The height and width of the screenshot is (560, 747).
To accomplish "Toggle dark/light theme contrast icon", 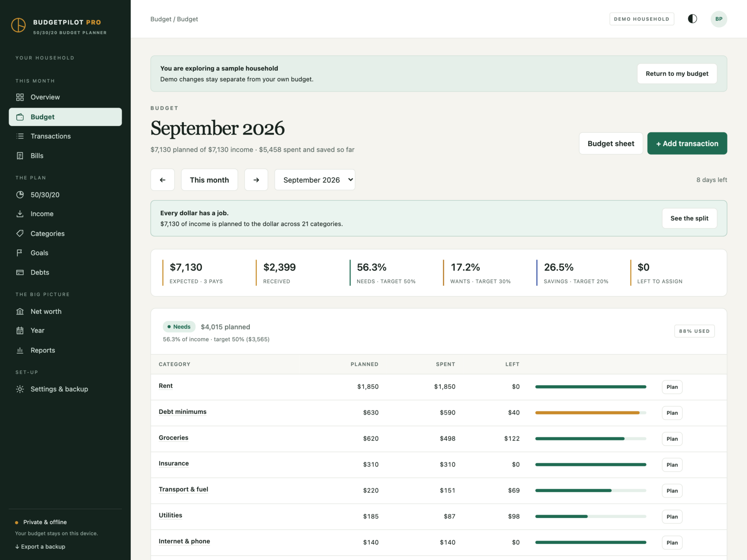I will pyautogui.click(x=692, y=19).
